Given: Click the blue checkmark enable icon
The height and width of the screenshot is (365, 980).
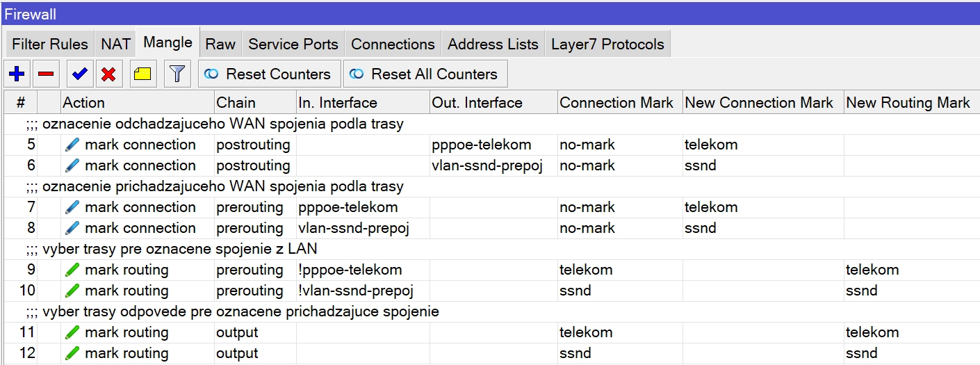Looking at the screenshot, I should [79, 74].
